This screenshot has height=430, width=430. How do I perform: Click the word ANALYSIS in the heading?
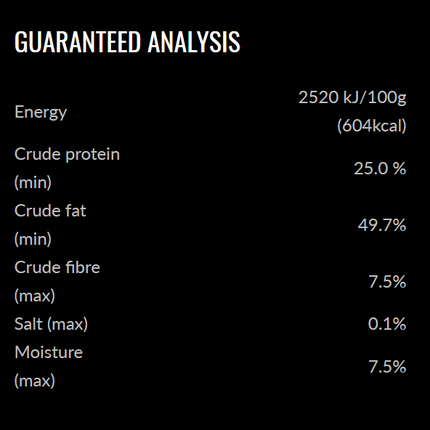pyautogui.click(x=194, y=42)
